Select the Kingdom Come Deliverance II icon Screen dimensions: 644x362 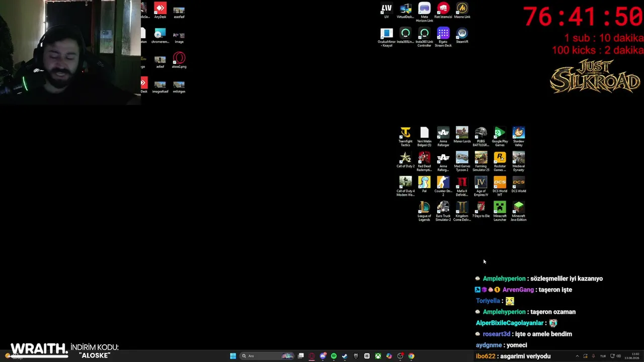[462, 211]
